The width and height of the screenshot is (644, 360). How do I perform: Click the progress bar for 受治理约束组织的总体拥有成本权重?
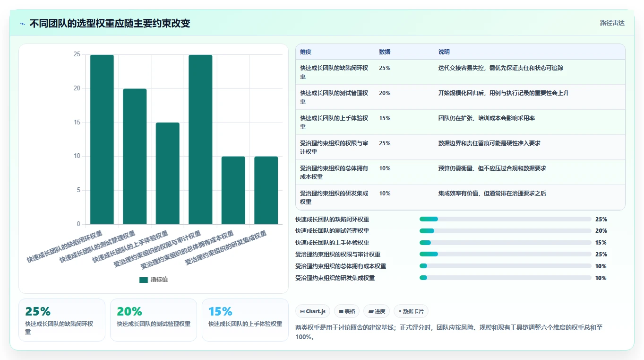(506, 266)
